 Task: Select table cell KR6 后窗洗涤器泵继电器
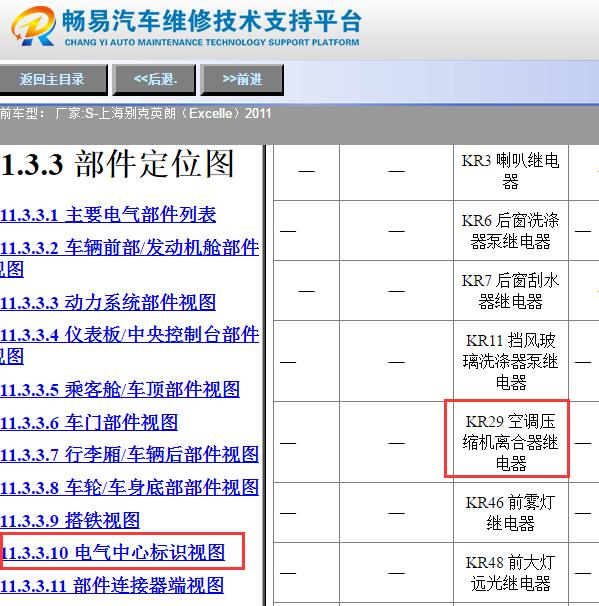(x=511, y=231)
